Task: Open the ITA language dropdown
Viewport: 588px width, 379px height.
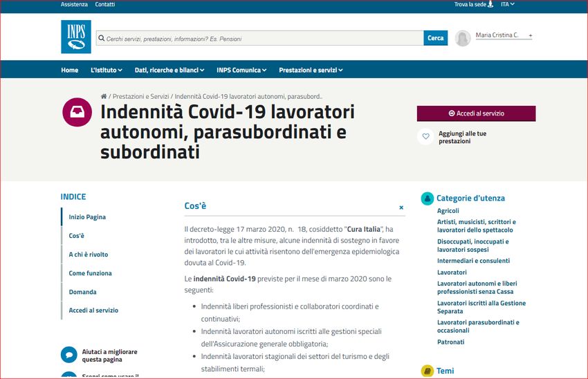Action: coord(508,4)
